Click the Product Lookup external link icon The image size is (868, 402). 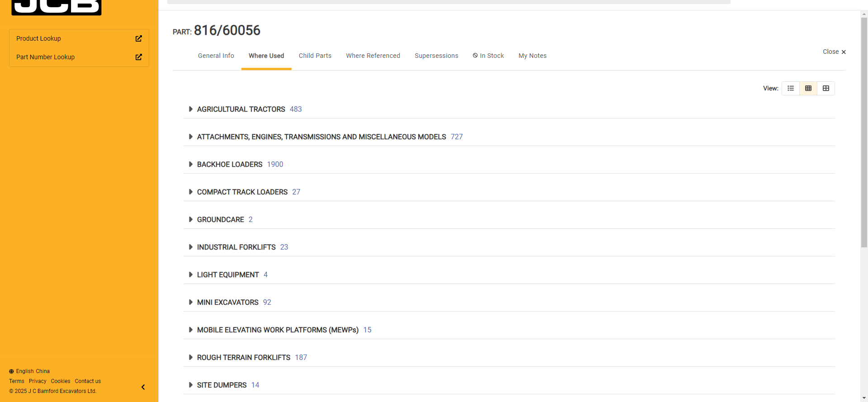pyautogui.click(x=139, y=38)
